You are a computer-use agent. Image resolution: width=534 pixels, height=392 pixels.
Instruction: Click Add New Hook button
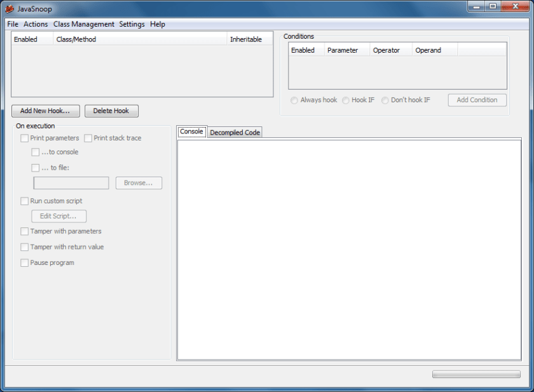[44, 111]
